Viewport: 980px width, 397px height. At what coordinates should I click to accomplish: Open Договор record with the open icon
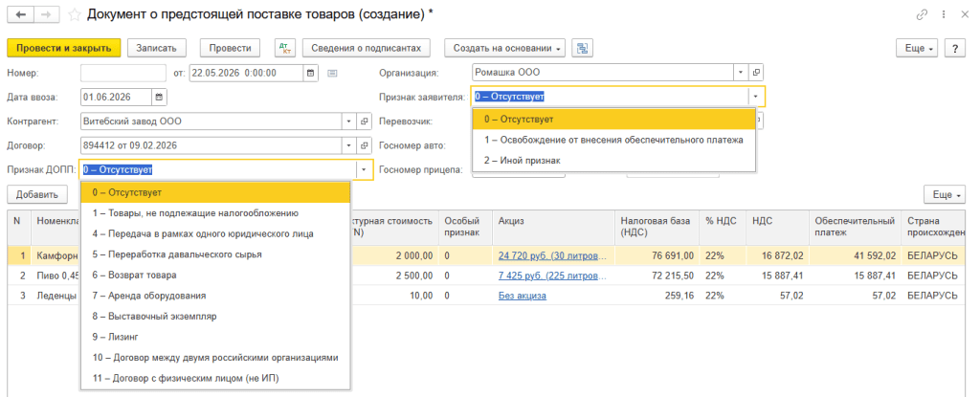pyautogui.click(x=364, y=145)
